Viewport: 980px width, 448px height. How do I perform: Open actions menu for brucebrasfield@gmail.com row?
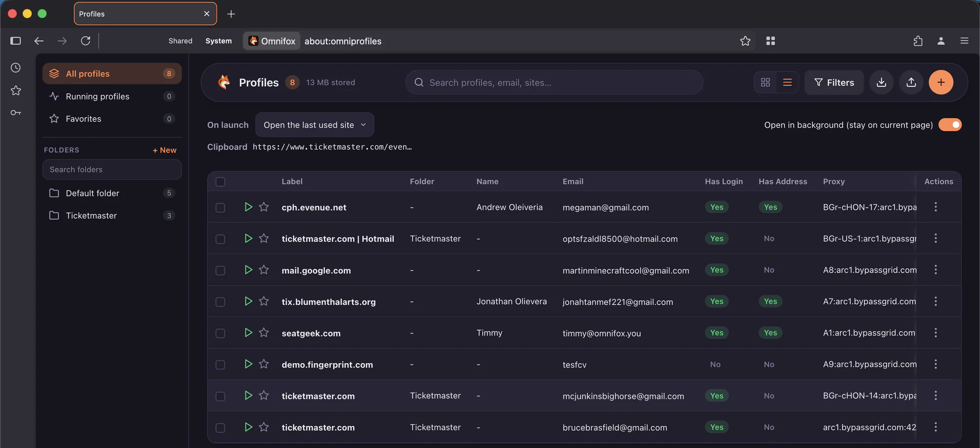(935, 427)
